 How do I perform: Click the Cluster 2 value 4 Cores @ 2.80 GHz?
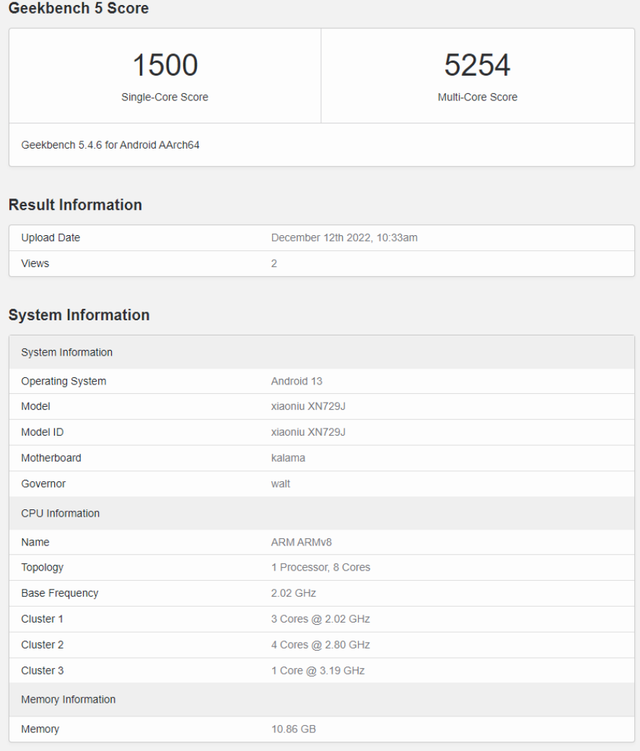point(320,645)
